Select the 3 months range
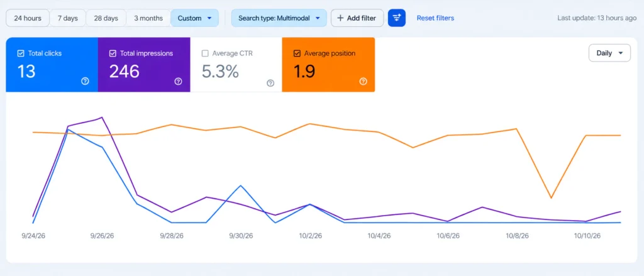This screenshot has width=644, height=276. point(148,18)
